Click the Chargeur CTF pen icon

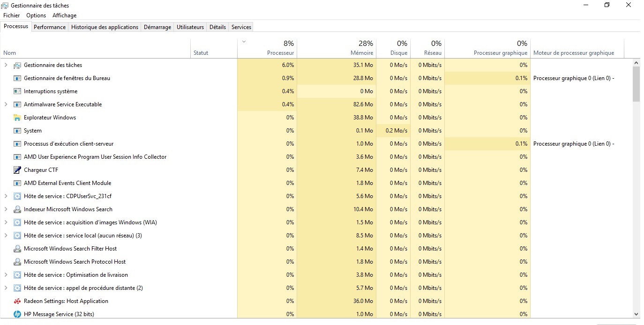tap(17, 170)
